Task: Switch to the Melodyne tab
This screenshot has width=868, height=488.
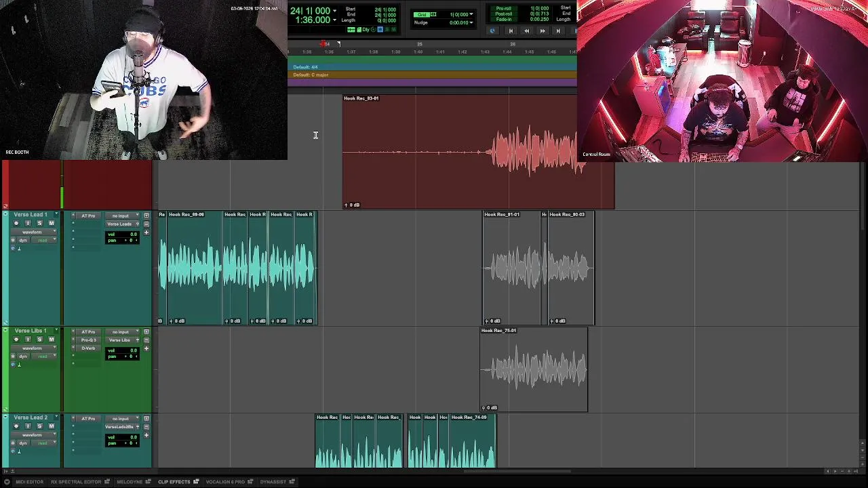Action: tap(129, 482)
